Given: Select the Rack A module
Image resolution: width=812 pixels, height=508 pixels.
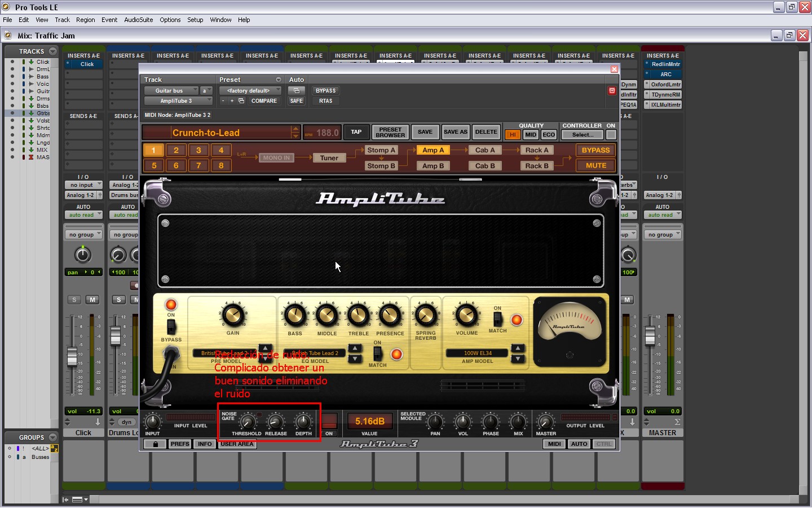Looking at the screenshot, I should [537, 150].
